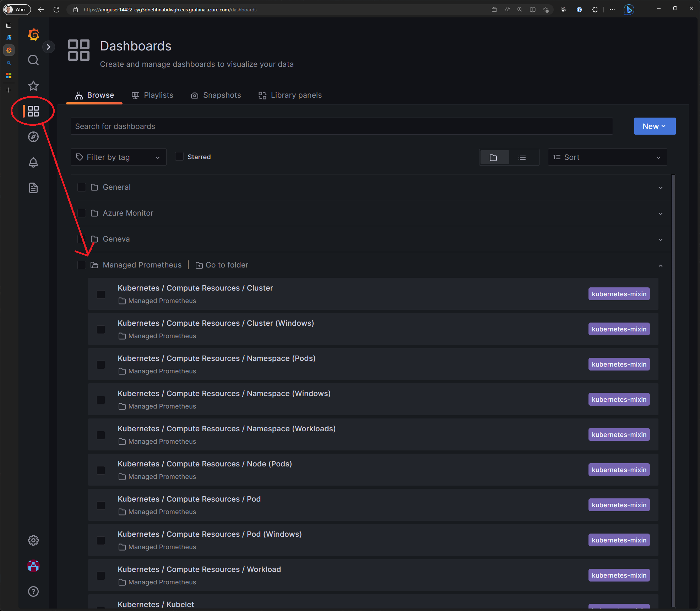Viewport: 700px width, 611px height.
Task: Open Kubernetes / Kubelet dashboard
Action: click(156, 604)
